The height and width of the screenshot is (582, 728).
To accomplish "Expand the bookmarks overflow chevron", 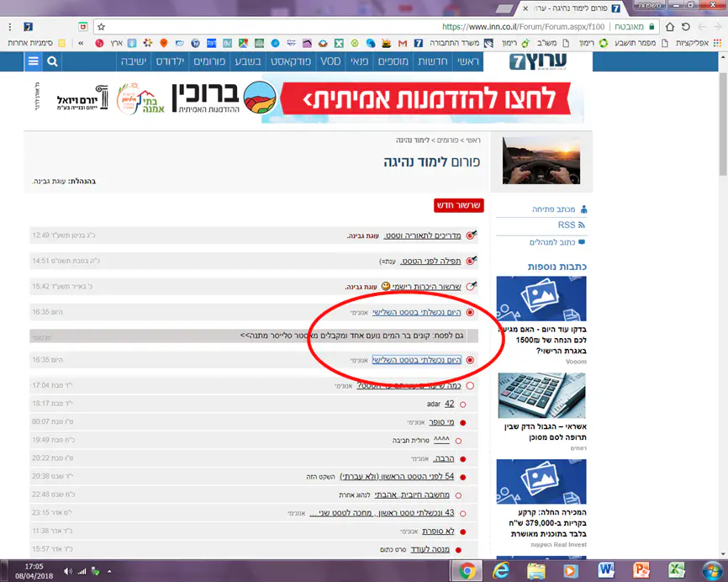I will click(x=82, y=43).
